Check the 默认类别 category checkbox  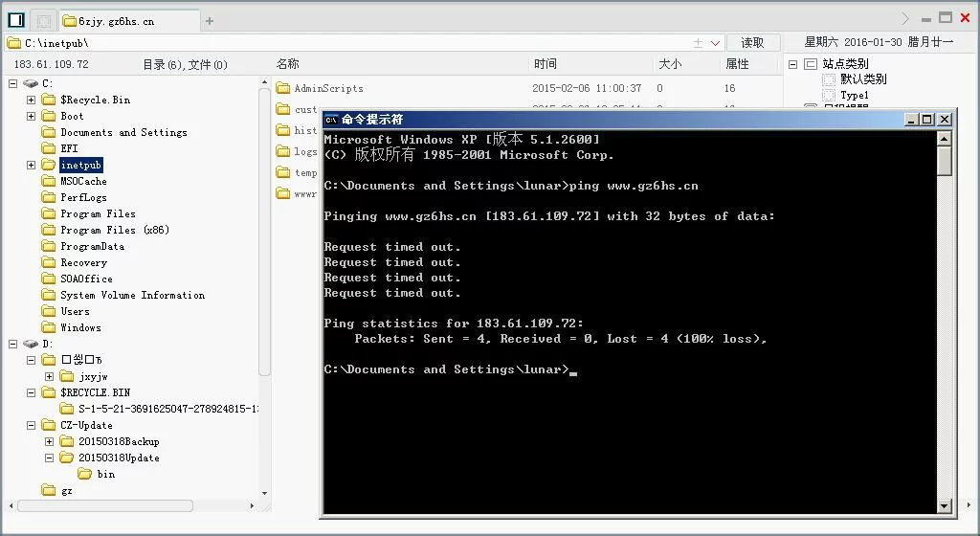pyautogui.click(x=829, y=79)
